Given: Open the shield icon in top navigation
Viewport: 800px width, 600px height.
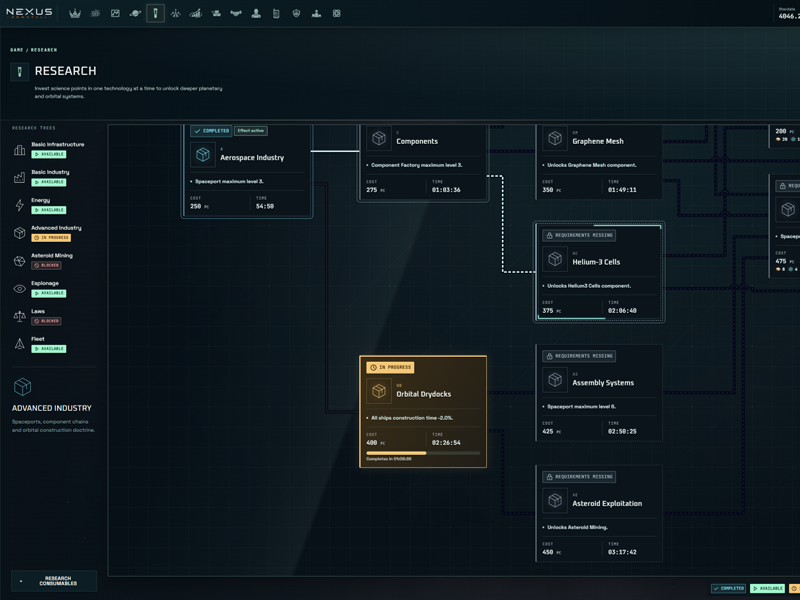Looking at the screenshot, I should point(296,14).
